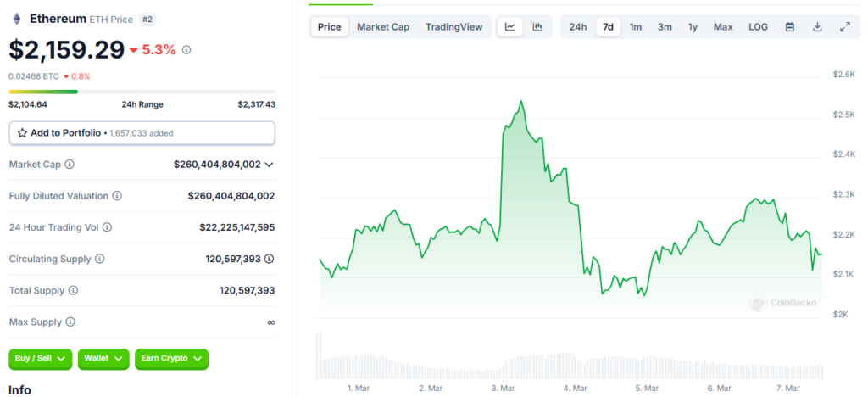The width and height of the screenshot is (868, 397).
Task: Click the info icon next to 5.3% change
Action: (186, 50)
